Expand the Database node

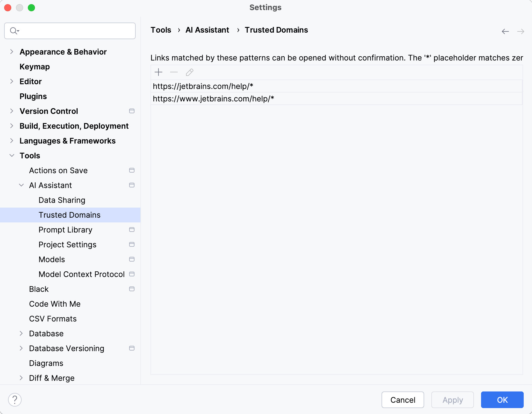coord(21,333)
